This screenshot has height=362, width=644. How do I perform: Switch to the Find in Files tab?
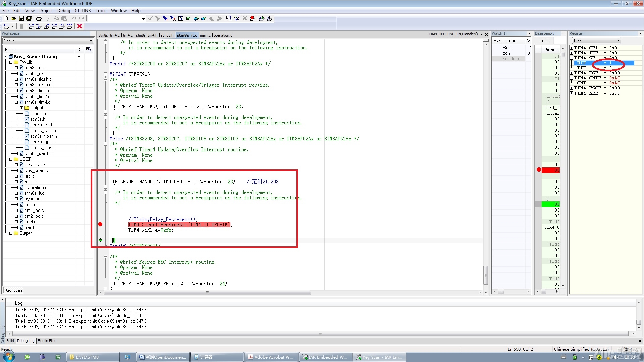click(47, 341)
